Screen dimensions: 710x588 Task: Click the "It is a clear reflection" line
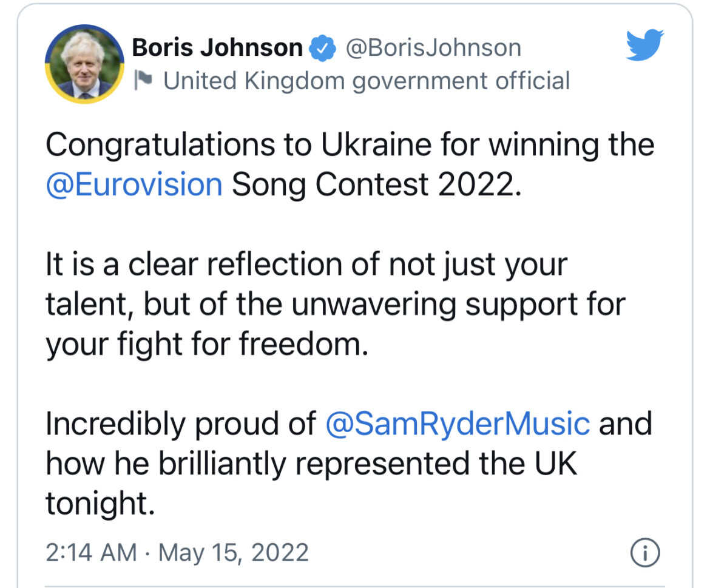click(306, 265)
